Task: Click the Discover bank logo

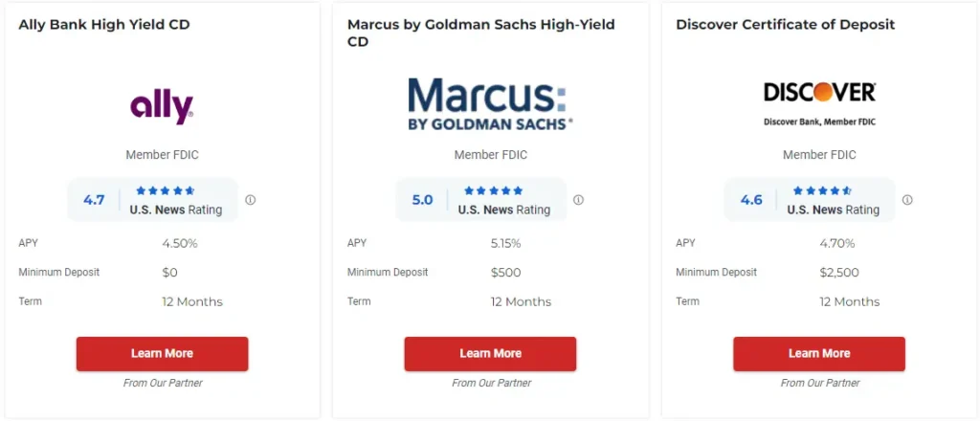Action: [x=819, y=103]
